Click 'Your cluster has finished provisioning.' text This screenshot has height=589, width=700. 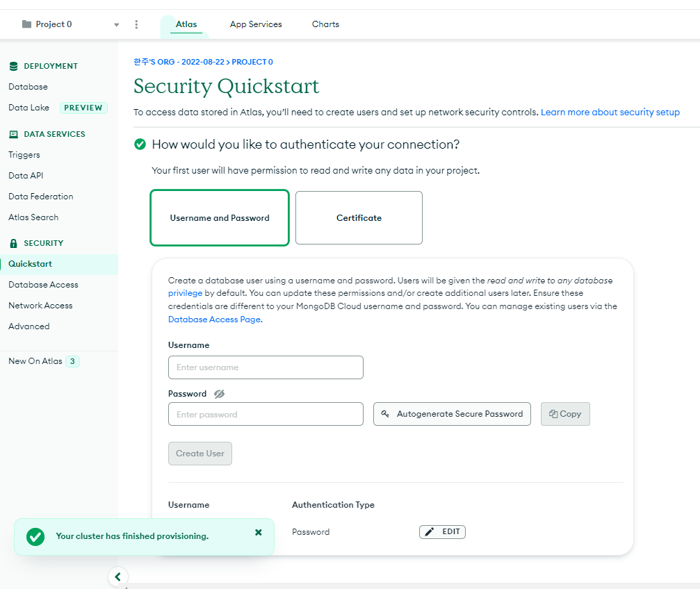tap(132, 536)
